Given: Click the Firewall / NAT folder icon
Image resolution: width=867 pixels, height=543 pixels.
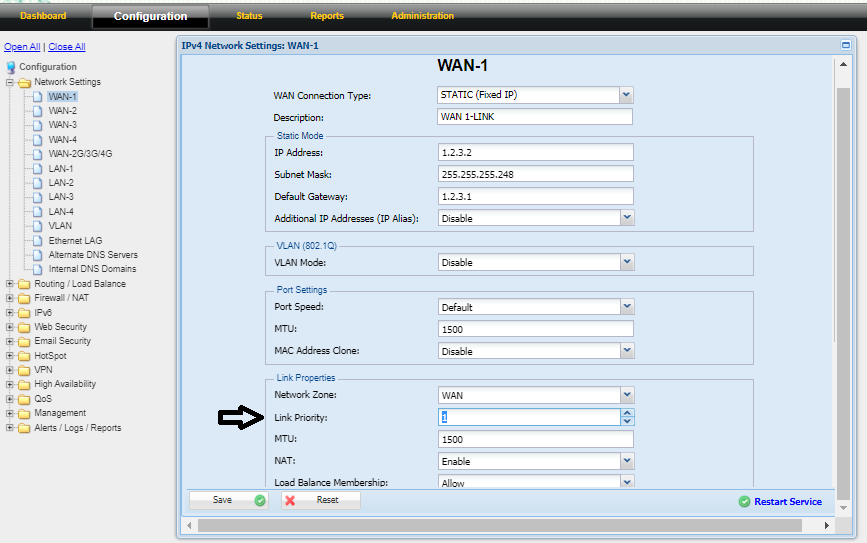Looking at the screenshot, I should click(24, 298).
